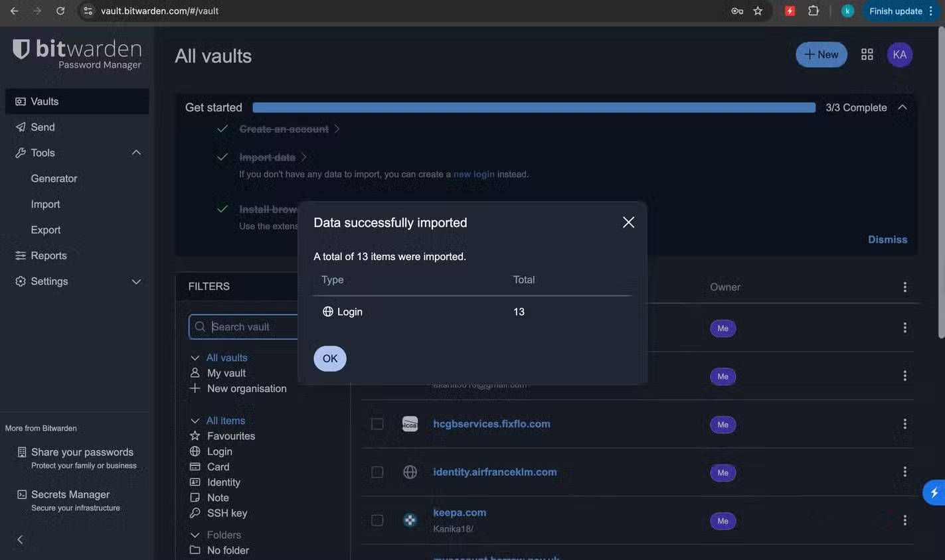The image size is (945, 560).
Task: Dismiss the Get started panel
Action: [x=887, y=240]
